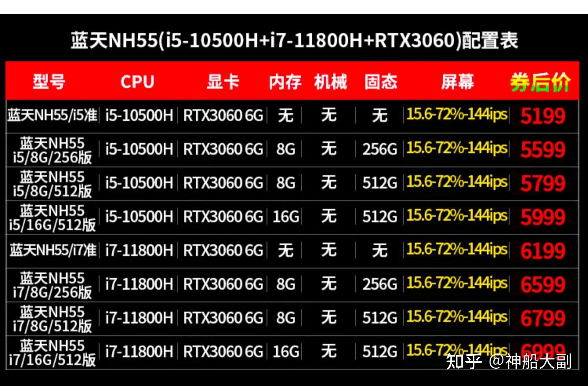Click the price 5799
The height and width of the screenshot is (386, 588).
tap(543, 184)
